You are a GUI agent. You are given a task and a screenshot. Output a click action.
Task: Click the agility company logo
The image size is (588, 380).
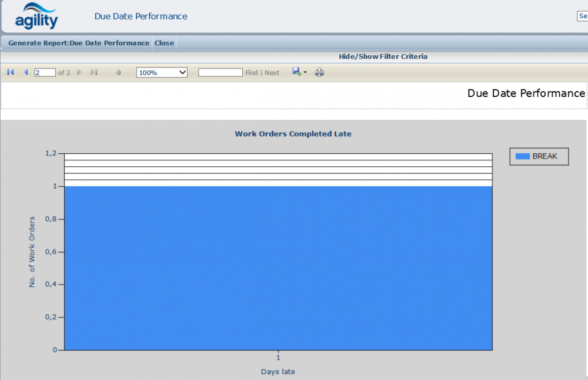tap(36, 16)
